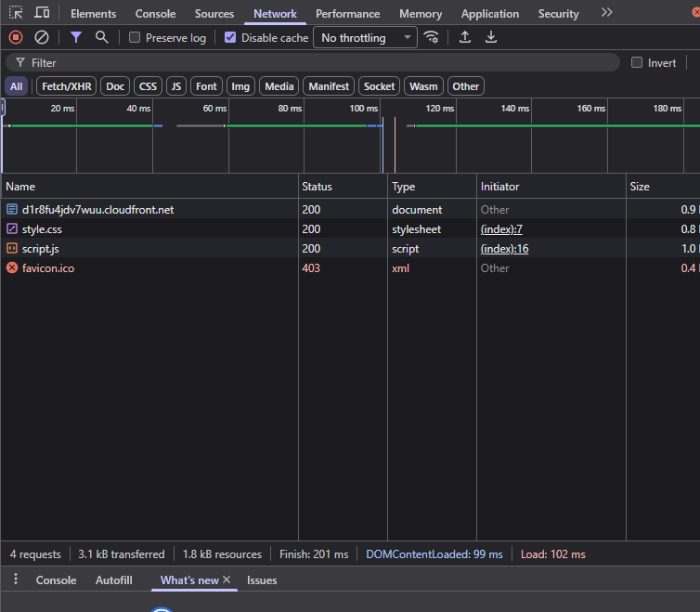Open the network search magnifier
Viewport: 700px width, 612px height.
coord(101,37)
